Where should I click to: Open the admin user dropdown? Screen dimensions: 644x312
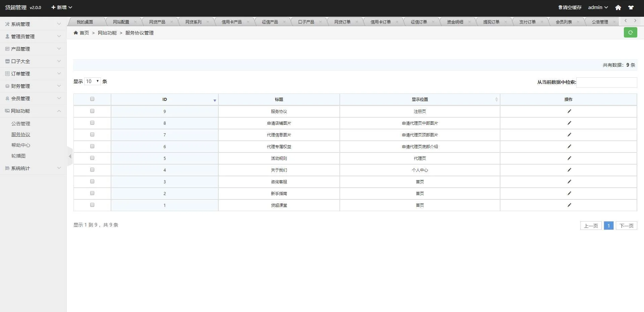pos(598,7)
